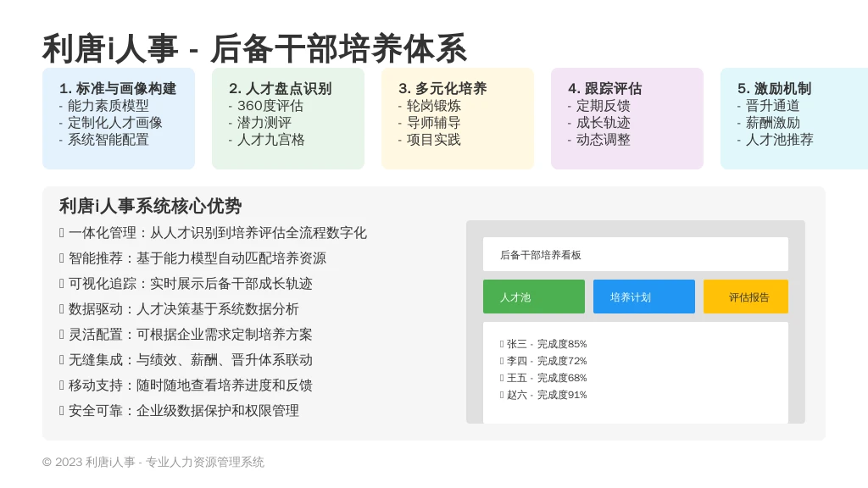Select card 4. 跟踪评估
The image size is (868, 488).
pyautogui.click(x=627, y=119)
